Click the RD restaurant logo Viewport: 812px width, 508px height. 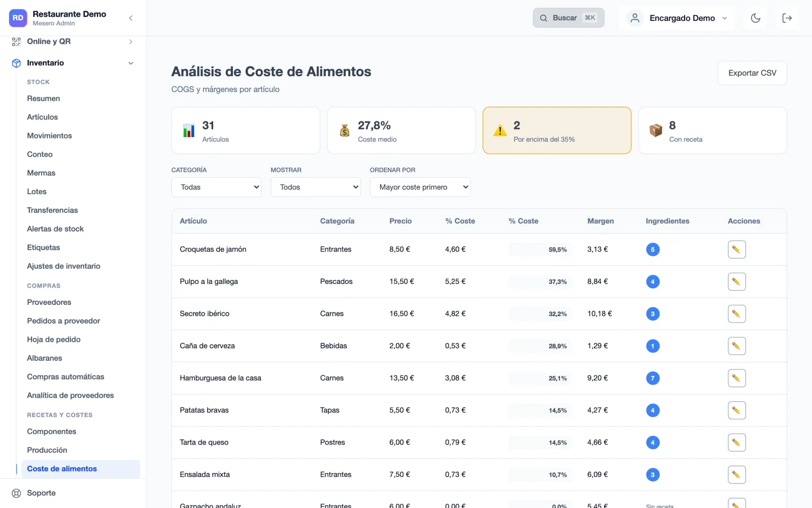pyautogui.click(x=18, y=18)
